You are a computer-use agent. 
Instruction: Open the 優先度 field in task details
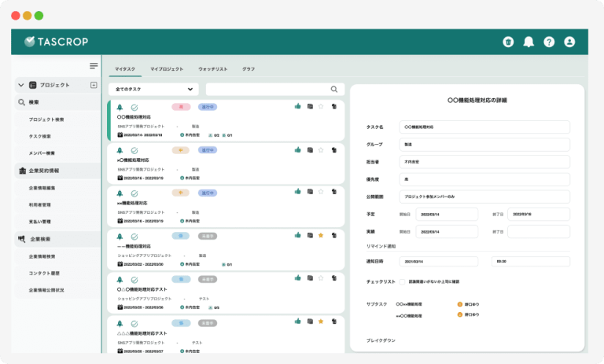[484, 178]
